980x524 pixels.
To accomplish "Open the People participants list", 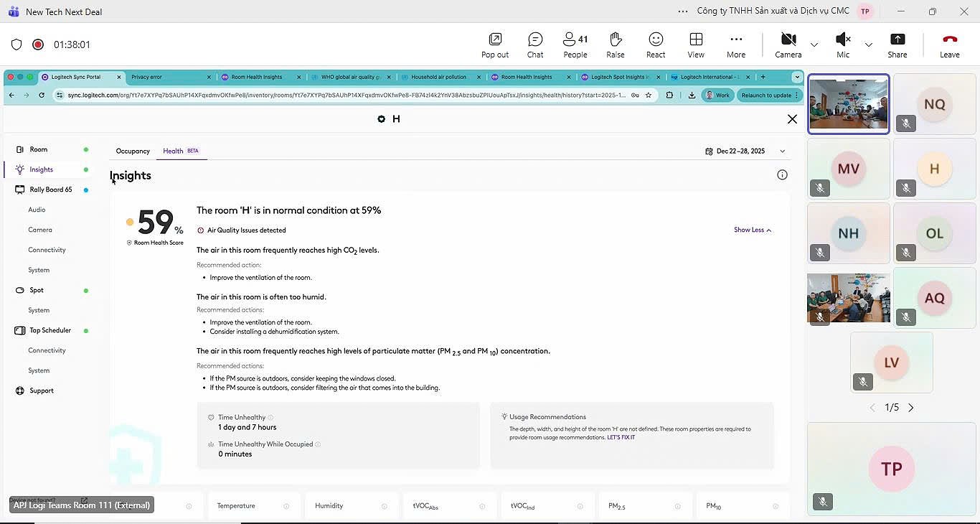I will tap(575, 45).
